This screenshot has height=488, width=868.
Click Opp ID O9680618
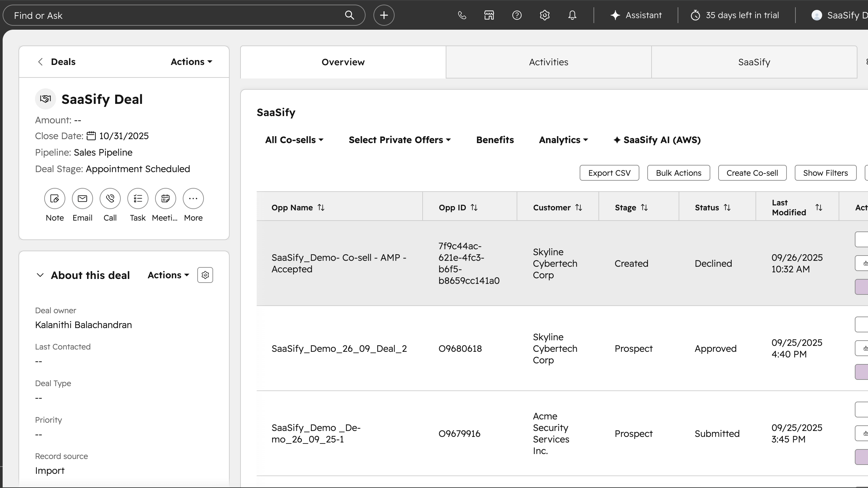pyautogui.click(x=460, y=348)
